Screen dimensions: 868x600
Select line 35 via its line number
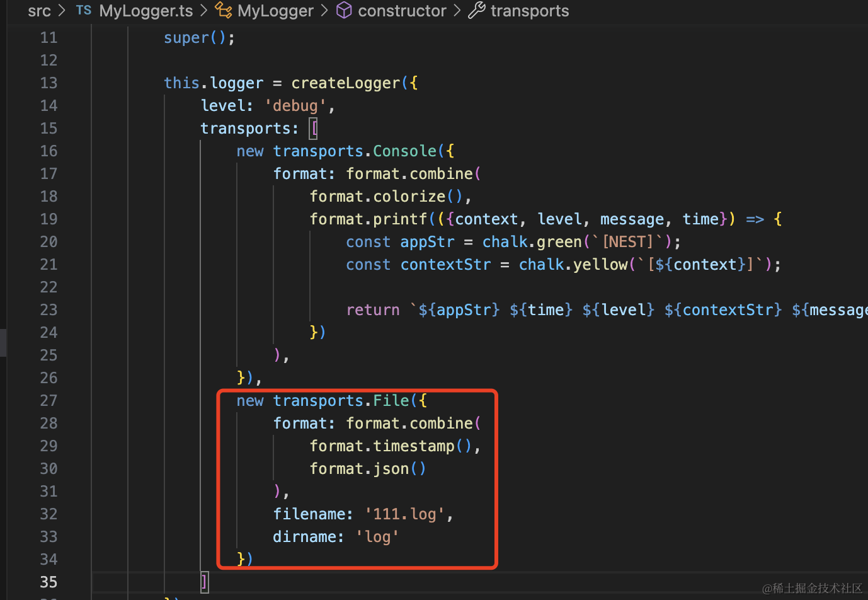click(49, 582)
